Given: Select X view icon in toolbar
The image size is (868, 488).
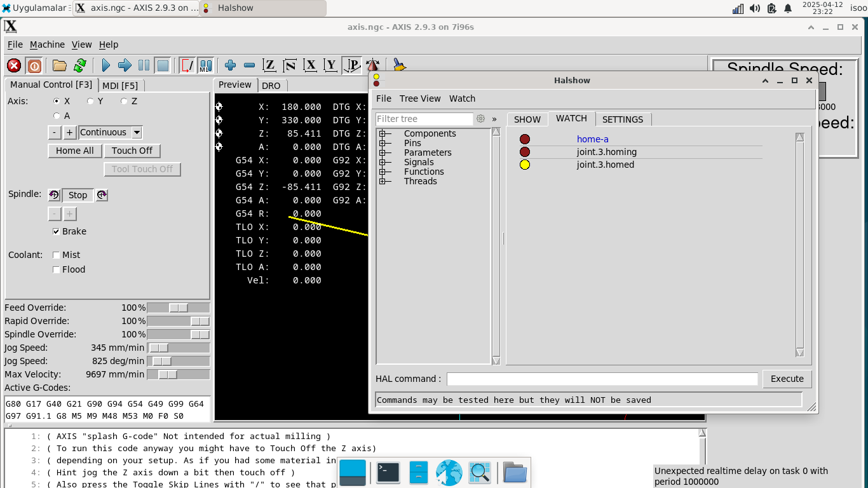Looking at the screenshot, I should click(x=310, y=65).
